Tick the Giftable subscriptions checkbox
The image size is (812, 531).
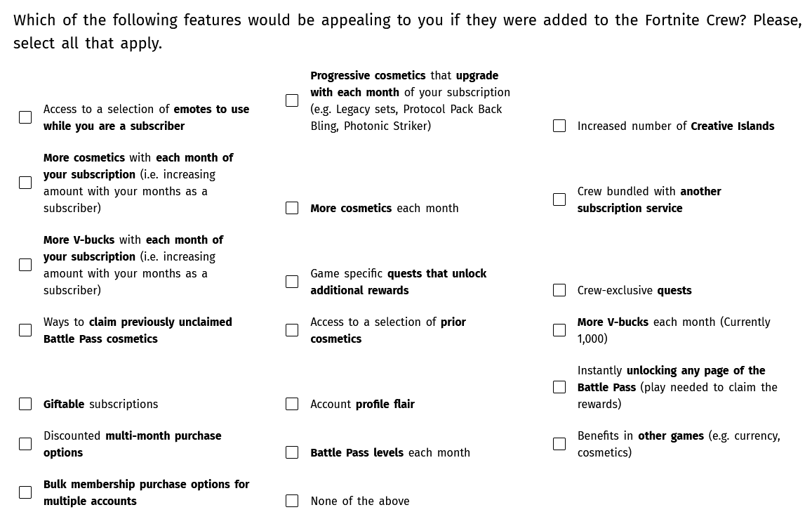pyautogui.click(x=25, y=404)
